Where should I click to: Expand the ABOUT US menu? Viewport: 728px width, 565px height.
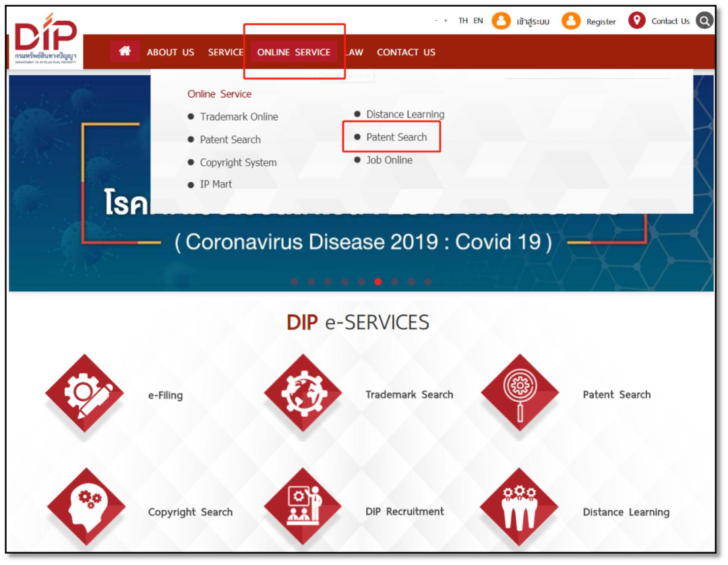[171, 52]
